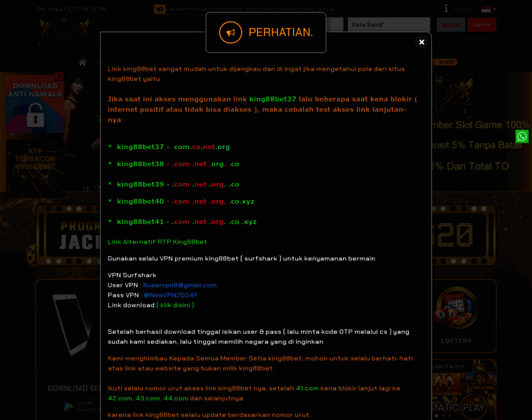532x420 pixels.
Task: Click the Kata Sandi password field
Action: [388, 24]
